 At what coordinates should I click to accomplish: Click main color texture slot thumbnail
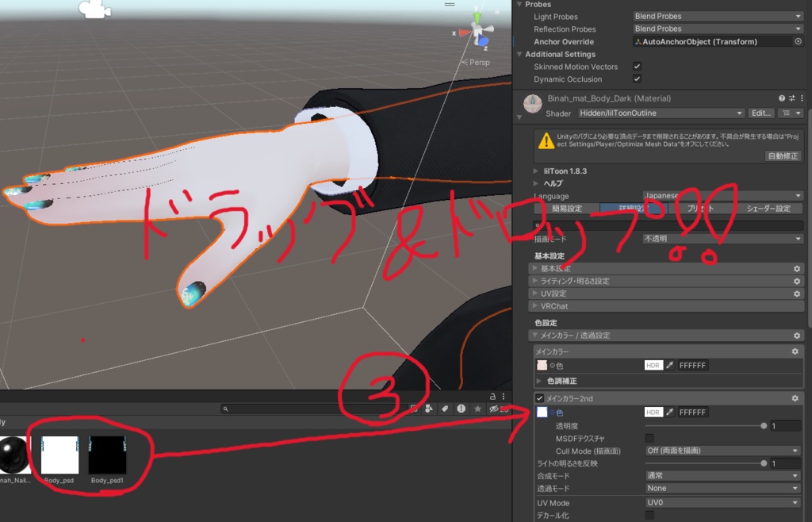point(542,365)
